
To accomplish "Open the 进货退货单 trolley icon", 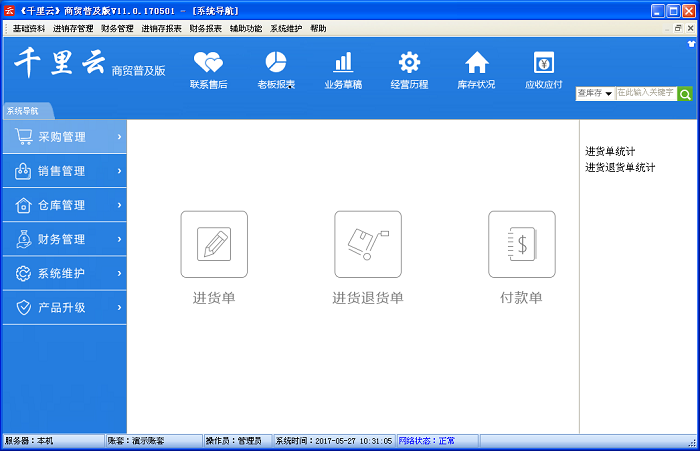I will 367,244.
